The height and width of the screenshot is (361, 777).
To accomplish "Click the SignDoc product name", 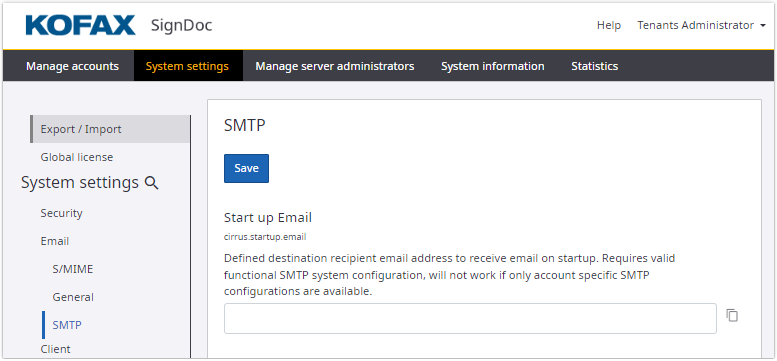I will point(181,25).
